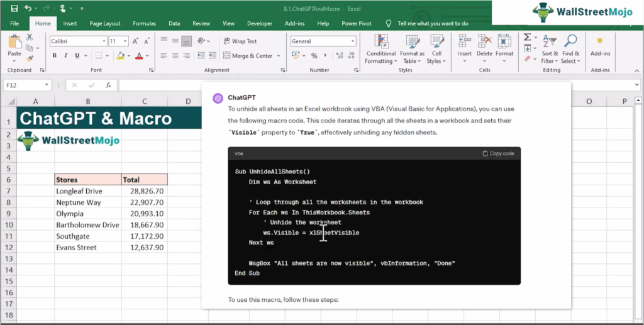Toggle Underline formatting
Image resolution: width=644 pixels, height=325 pixels.
77,55
